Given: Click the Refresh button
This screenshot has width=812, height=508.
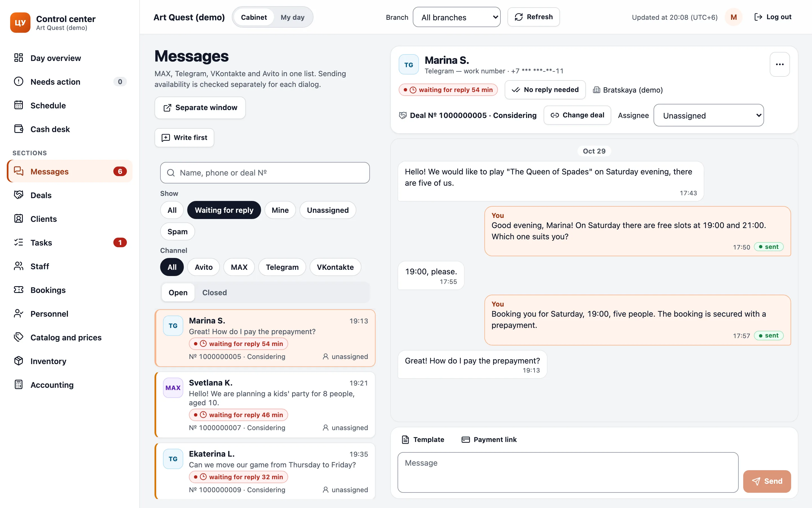Looking at the screenshot, I should point(533,17).
